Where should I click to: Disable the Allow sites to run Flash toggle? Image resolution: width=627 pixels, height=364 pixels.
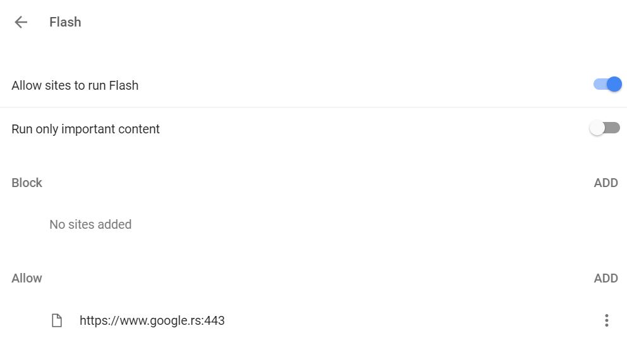(607, 85)
